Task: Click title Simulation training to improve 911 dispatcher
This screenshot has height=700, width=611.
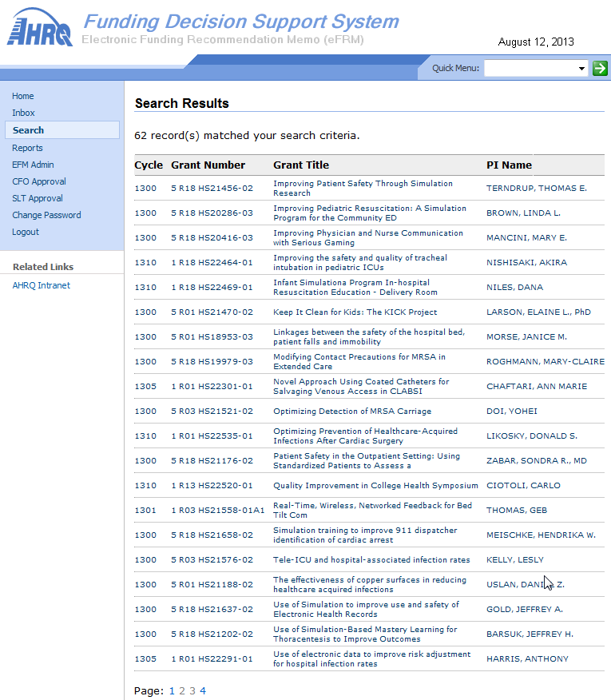Action: (x=365, y=535)
